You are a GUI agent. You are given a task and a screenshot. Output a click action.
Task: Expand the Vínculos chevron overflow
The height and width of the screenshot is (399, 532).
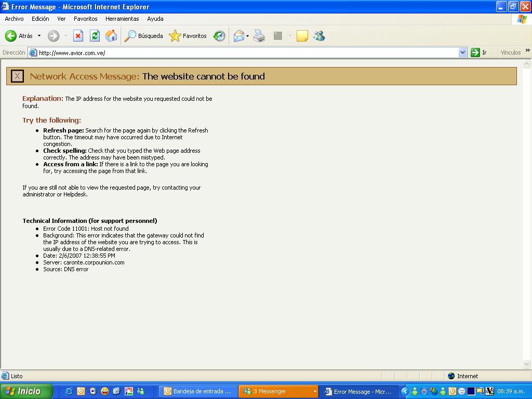click(528, 50)
